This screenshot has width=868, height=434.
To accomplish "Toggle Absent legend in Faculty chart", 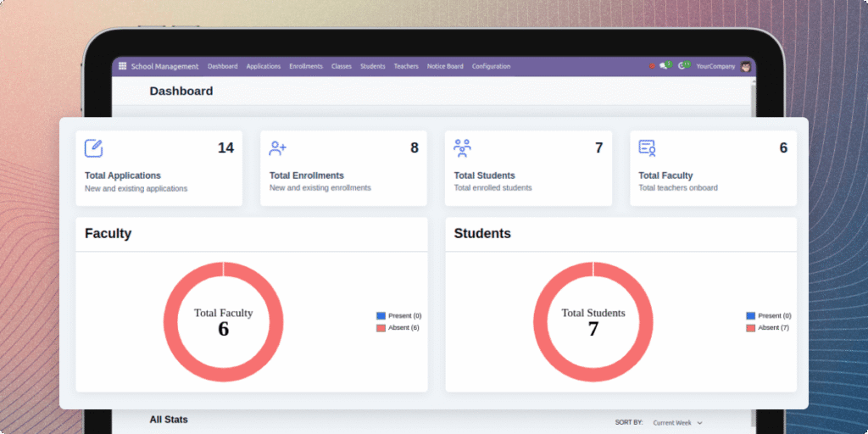I will 398,327.
